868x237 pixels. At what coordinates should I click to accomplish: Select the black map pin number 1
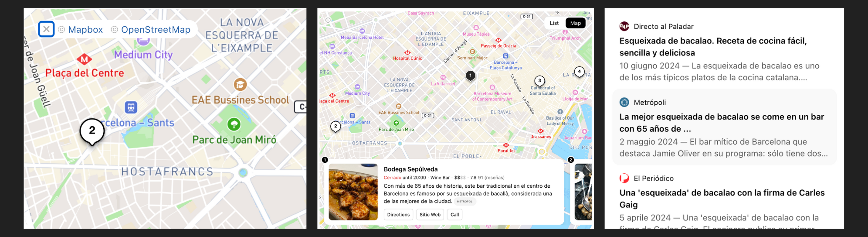click(471, 76)
